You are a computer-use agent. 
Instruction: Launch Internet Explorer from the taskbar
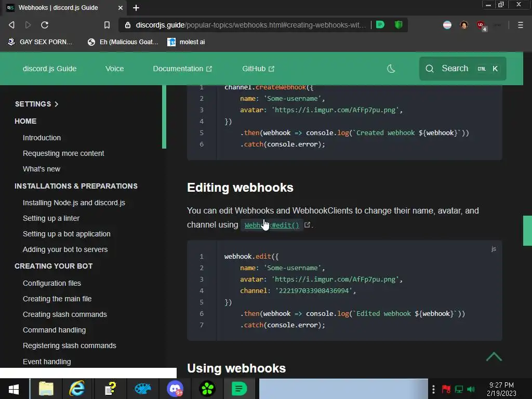click(77, 389)
